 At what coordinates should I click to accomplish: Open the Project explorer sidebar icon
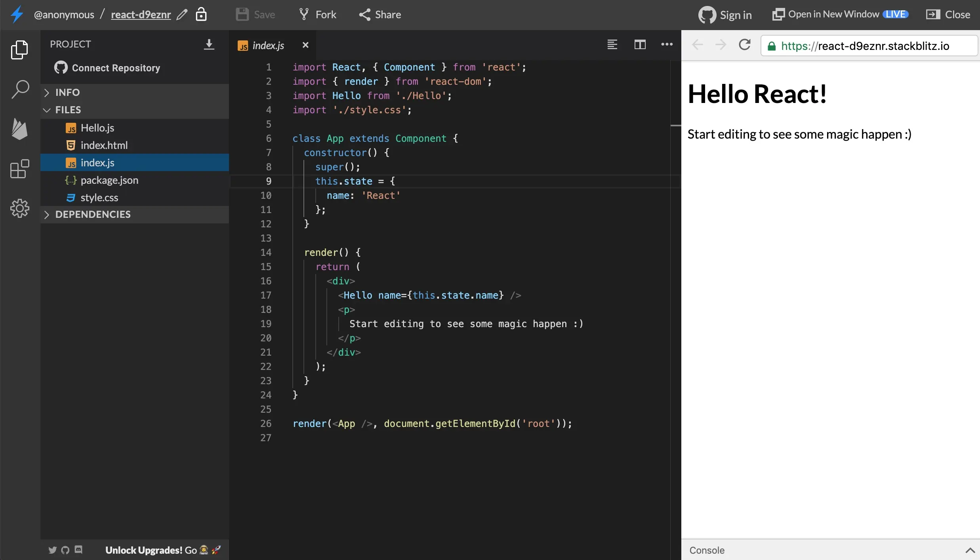coord(19,50)
